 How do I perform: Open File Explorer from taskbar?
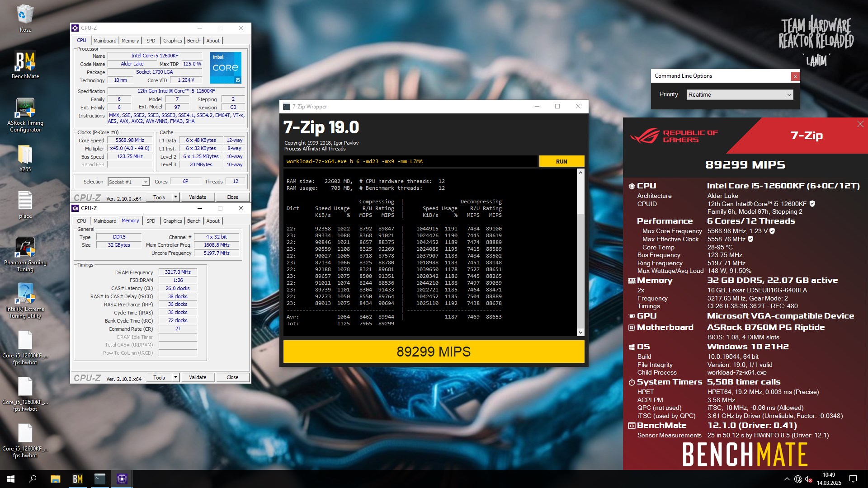pyautogui.click(x=55, y=479)
